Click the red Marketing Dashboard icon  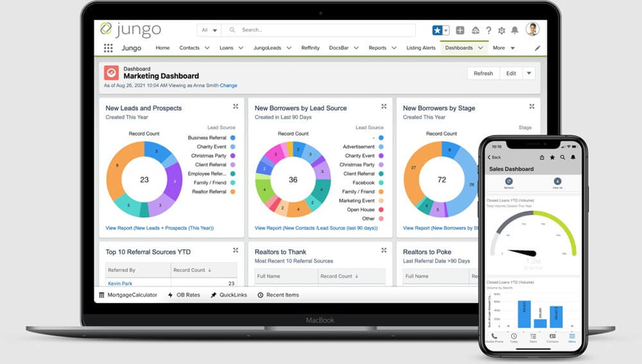(x=111, y=73)
